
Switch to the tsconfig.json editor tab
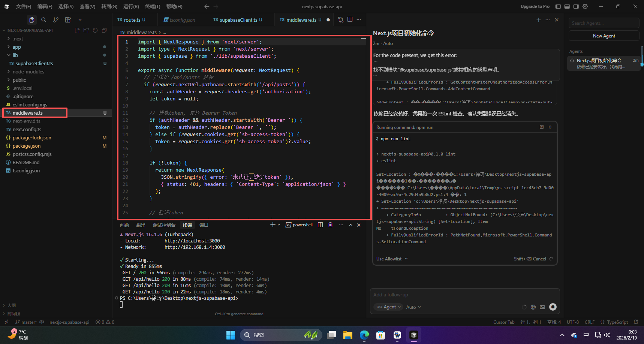pyautogui.click(x=182, y=20)
